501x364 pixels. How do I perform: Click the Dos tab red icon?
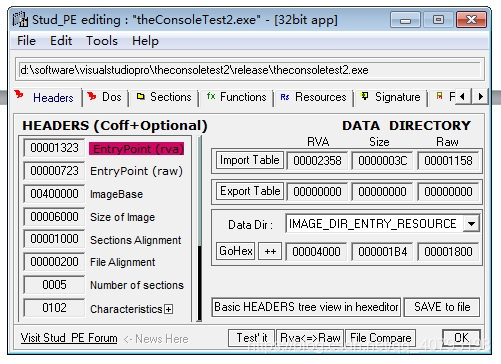[x=91, y=96]
